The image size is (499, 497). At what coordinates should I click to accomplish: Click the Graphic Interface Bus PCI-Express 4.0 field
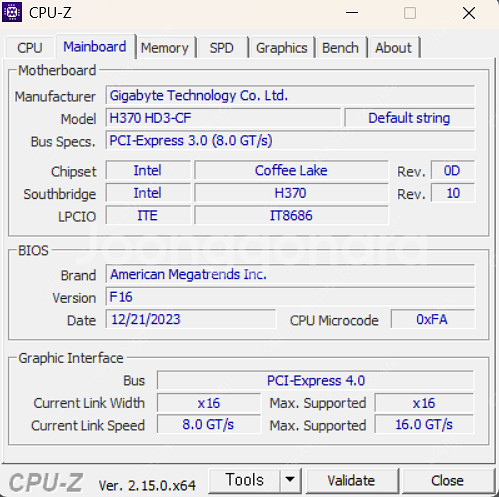(315, 380)
